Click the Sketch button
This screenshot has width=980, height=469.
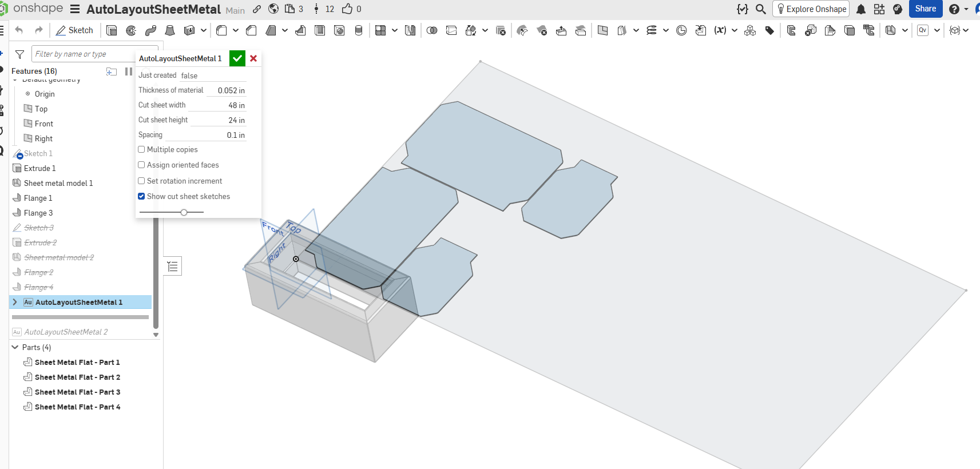(x=75, y=30)
